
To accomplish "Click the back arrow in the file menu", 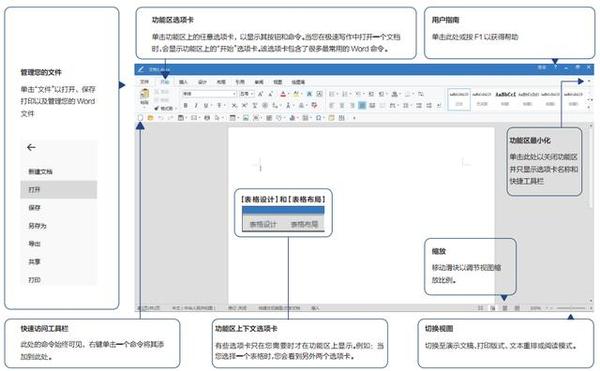I will pos(31,147).
